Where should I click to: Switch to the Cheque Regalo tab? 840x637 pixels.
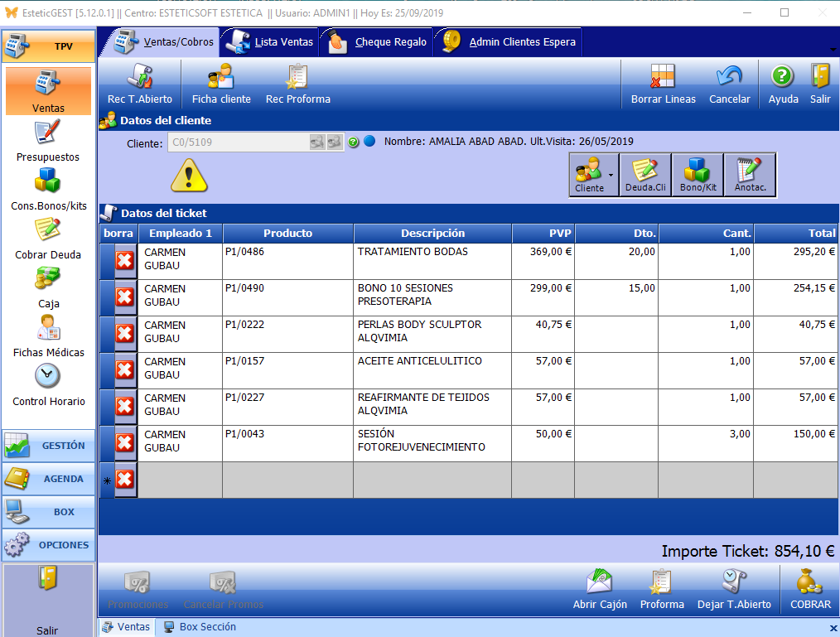379,42
